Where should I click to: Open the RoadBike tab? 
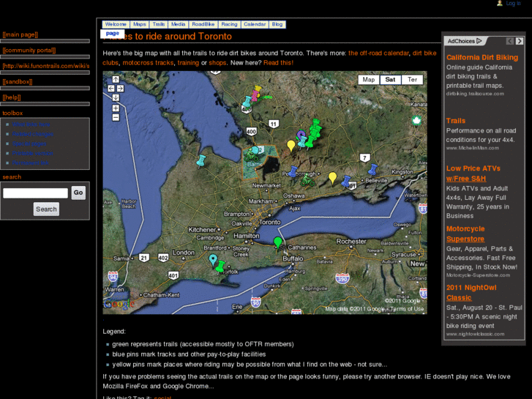tap(203, 24)
